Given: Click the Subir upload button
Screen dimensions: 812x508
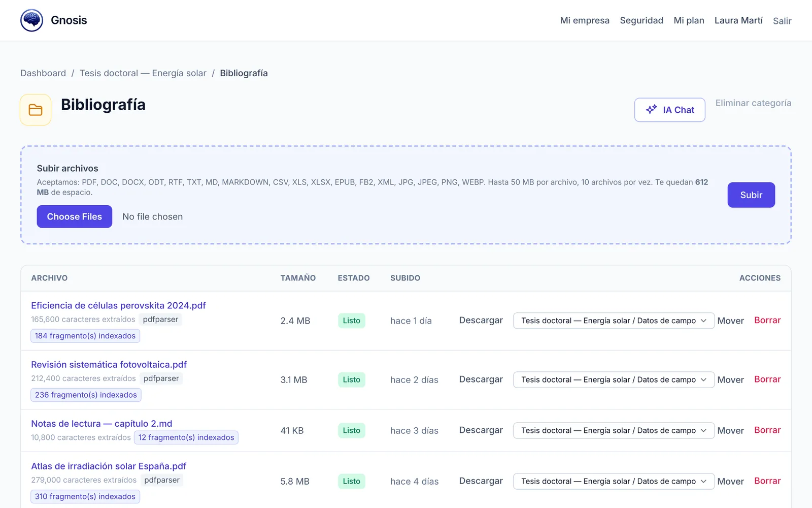Looking at the screenshot, I should coord(751,195).
